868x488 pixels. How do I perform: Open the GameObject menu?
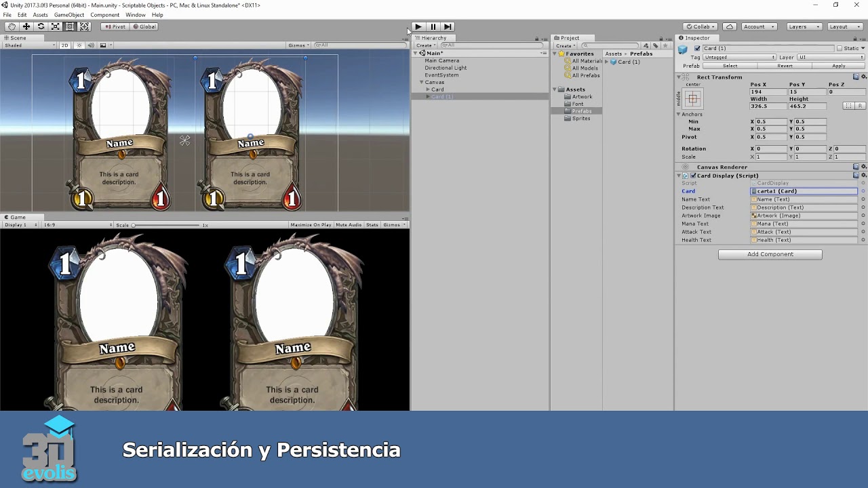[69, 15]
